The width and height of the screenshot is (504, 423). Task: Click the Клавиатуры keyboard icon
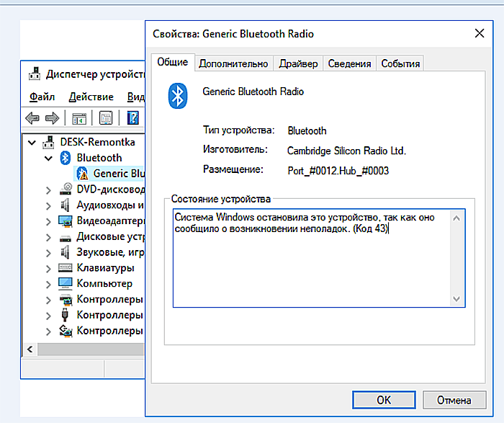pyautogui.click(x=66, y=267)
